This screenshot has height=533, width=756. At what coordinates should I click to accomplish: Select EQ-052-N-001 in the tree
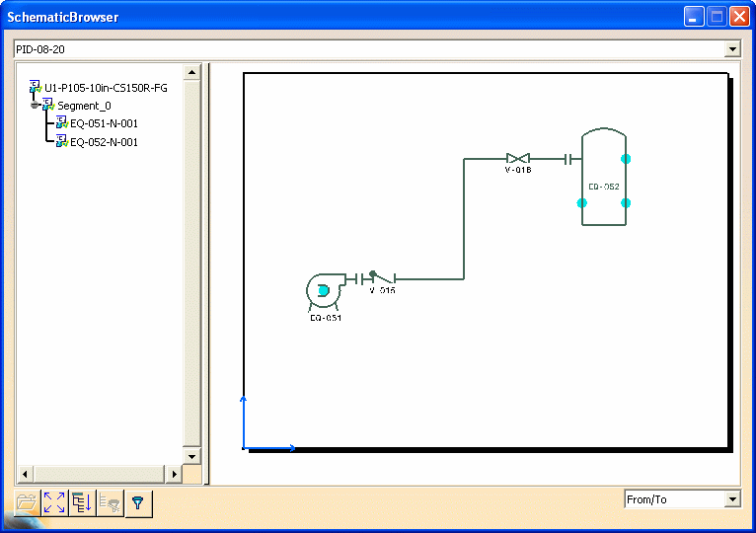104,142
